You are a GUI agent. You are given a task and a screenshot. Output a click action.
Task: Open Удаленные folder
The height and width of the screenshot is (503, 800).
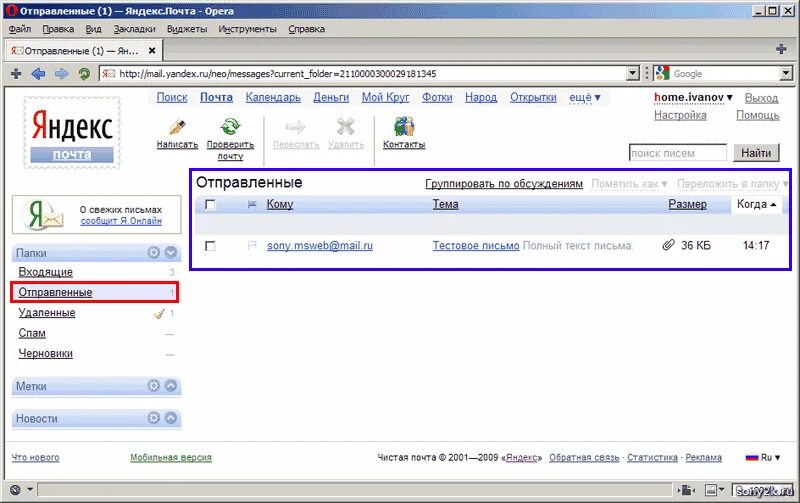pos(47,313)
